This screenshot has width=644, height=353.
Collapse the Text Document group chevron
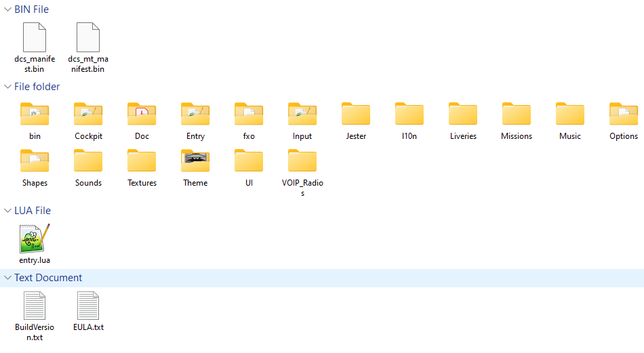(7, 278)
